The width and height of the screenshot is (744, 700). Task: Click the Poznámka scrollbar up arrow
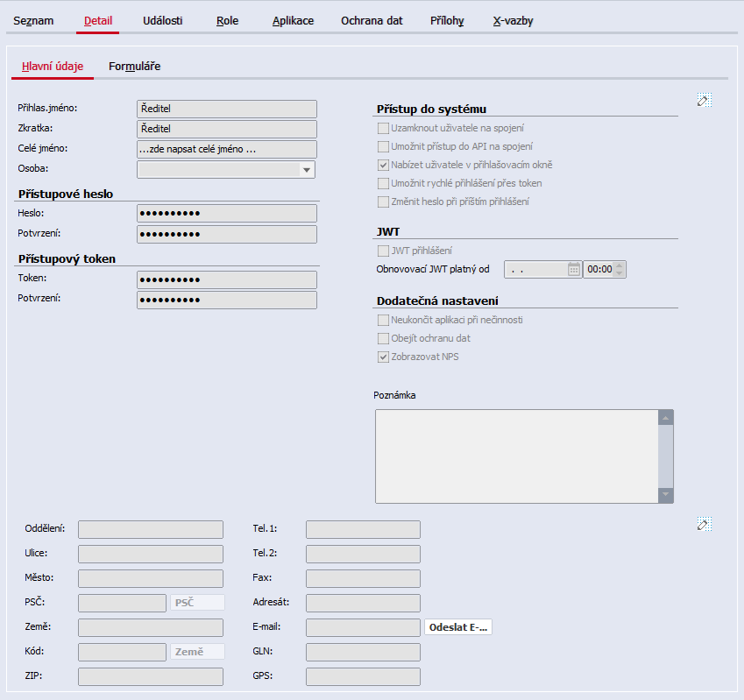[x=666, y=418]
